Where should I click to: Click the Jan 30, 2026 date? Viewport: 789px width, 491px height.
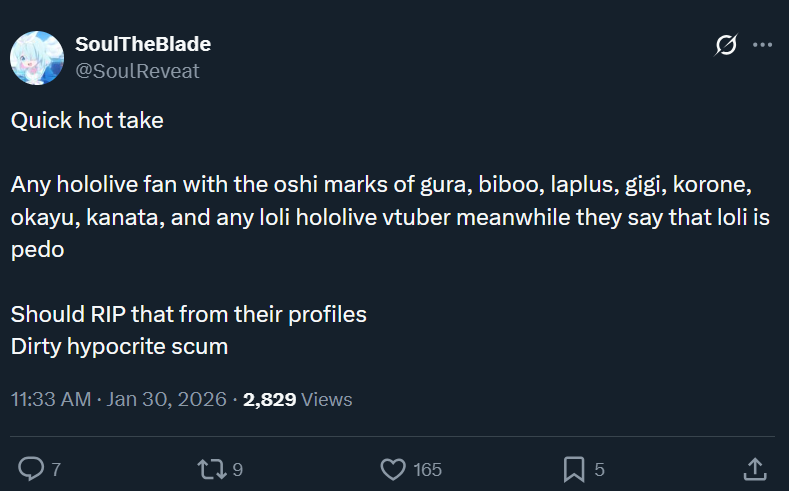pos(164,399)
